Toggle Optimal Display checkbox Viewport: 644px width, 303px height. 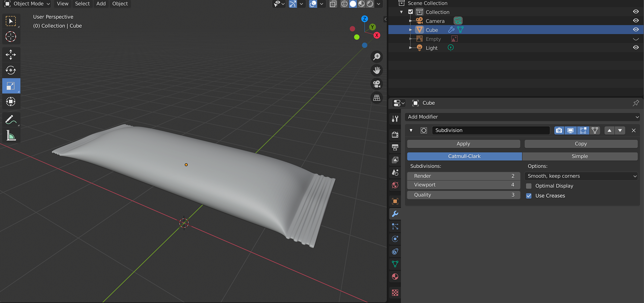click(529, 186)
